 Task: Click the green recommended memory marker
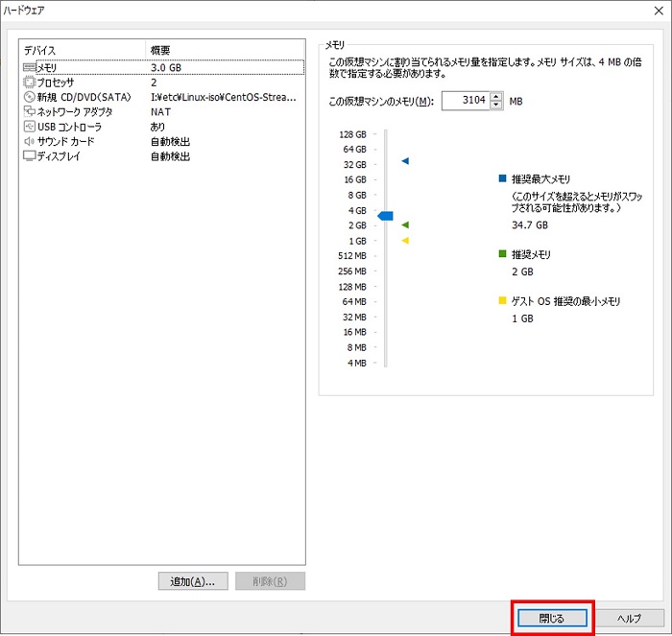[405, 224]
